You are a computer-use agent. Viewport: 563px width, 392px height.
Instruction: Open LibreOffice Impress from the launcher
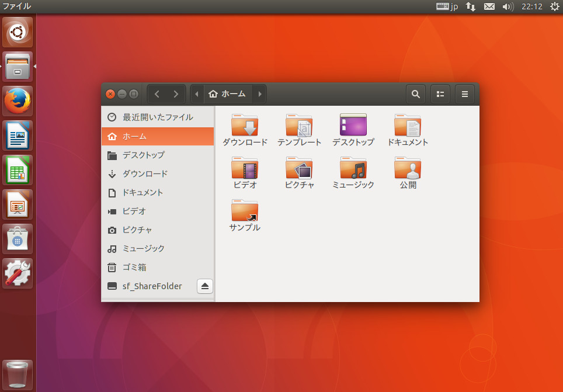pyautogui.click(x=17, y=204)
